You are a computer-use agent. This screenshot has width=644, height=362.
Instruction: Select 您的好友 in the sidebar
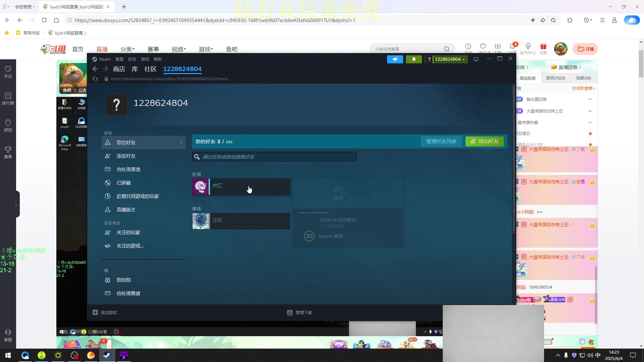tap(144, 142)
